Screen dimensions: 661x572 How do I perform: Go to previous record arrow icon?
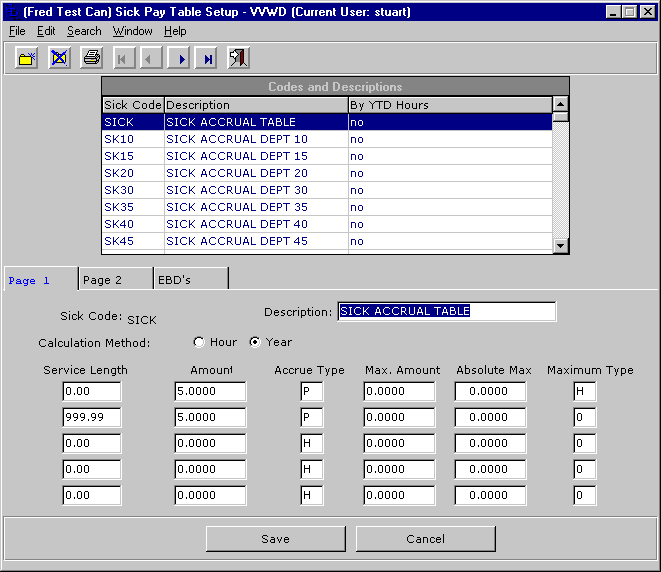[x=151, y=59]
